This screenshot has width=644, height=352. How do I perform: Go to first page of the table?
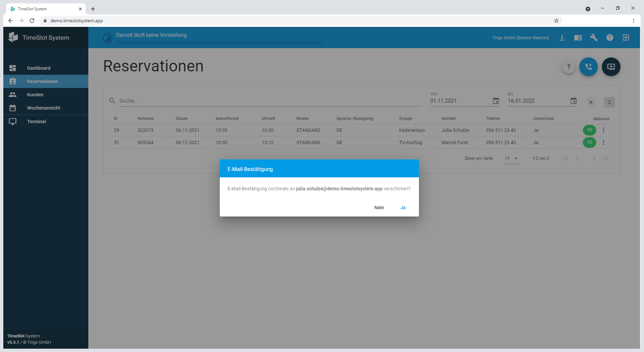(x=565, y=158)
